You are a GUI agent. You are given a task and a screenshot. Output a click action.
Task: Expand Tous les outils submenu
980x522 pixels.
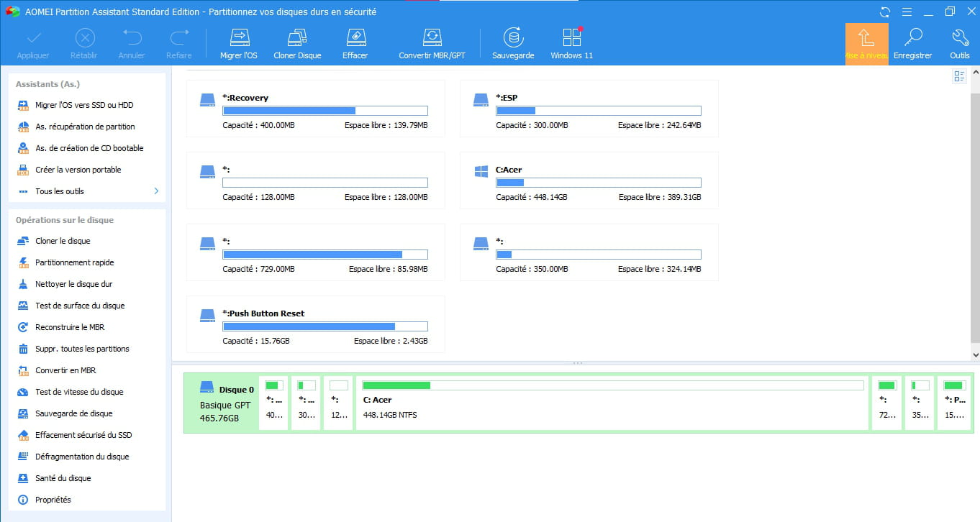[87, 191]
